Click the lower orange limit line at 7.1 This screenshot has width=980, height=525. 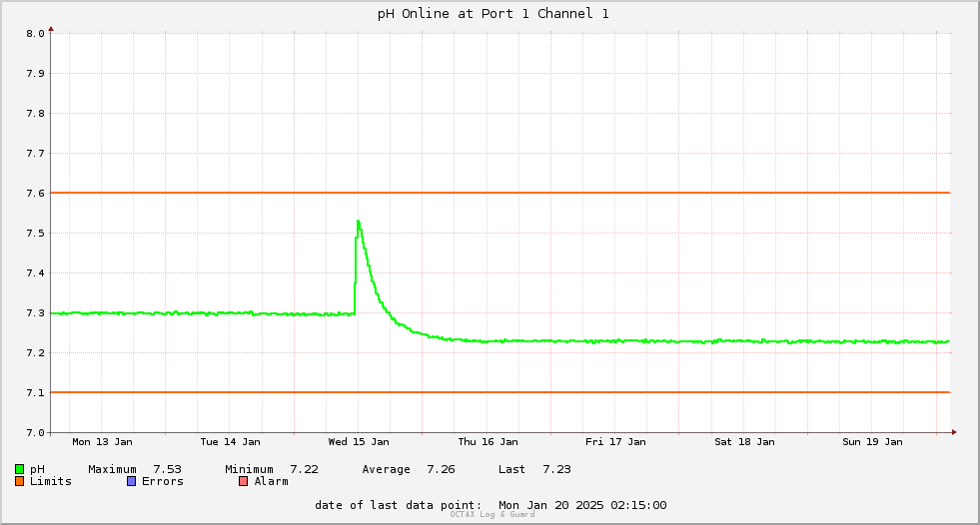coord(500,392)
